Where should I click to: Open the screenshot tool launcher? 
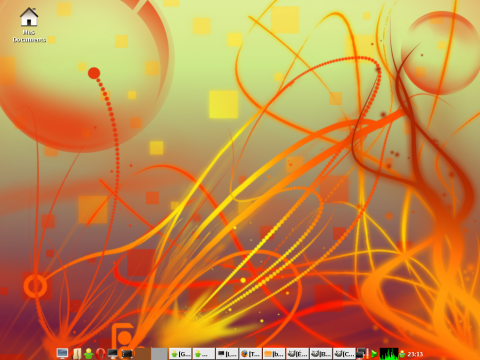pos(127,354)
